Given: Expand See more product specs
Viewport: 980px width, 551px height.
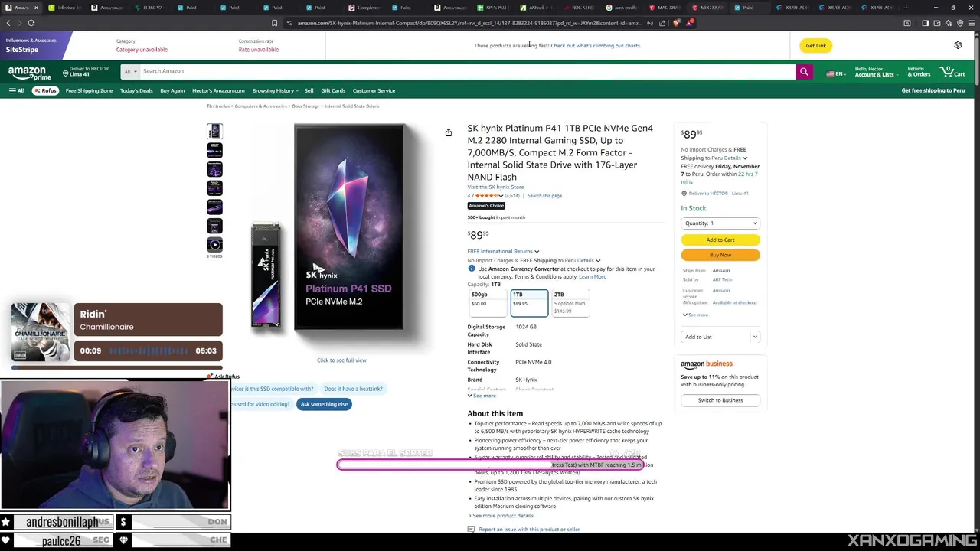Looking at the screenshot, I should tap(482, 396).
